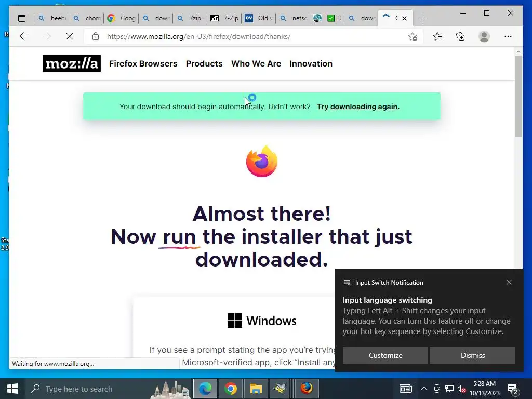Open File Explorer from taskbar
The image size is (532, 399).
click(x=256, y=389)
